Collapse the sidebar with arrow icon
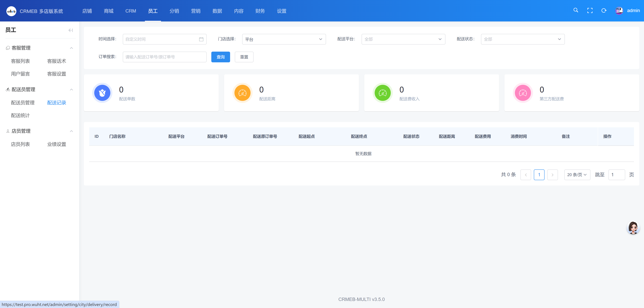Screen dimensions: 644x308 pyautogui.click(x=70, y=30)
